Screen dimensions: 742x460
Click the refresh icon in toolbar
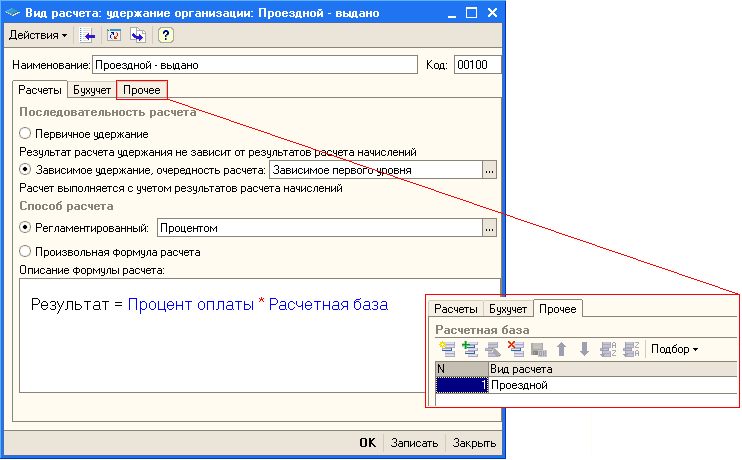point(113,35)
